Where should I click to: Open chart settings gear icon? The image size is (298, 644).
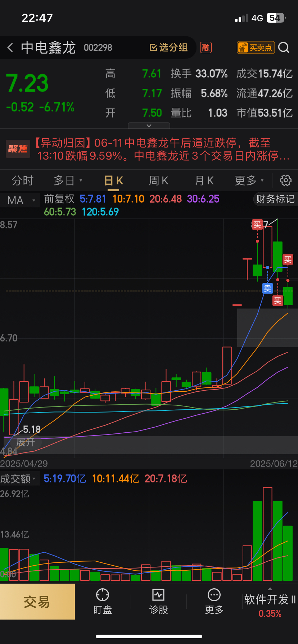click(285, 180)
